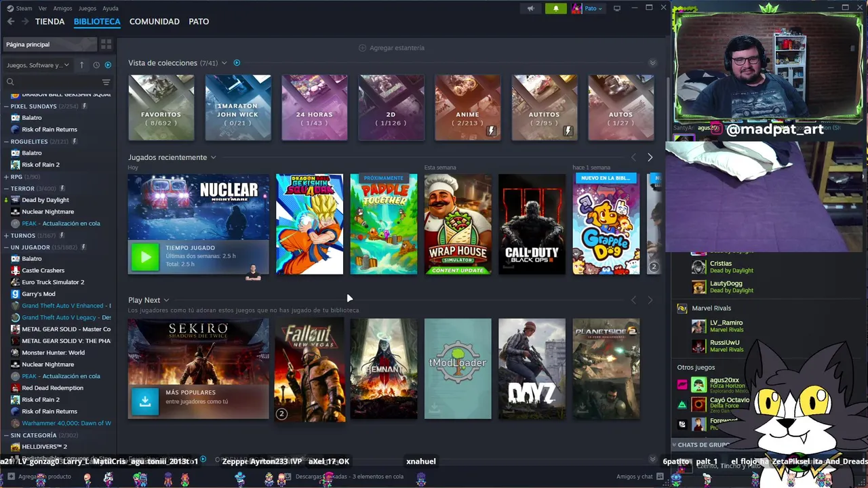Open Jugados recientemente shelf dropdown
868x488 pixels.
tap(213, 157)
